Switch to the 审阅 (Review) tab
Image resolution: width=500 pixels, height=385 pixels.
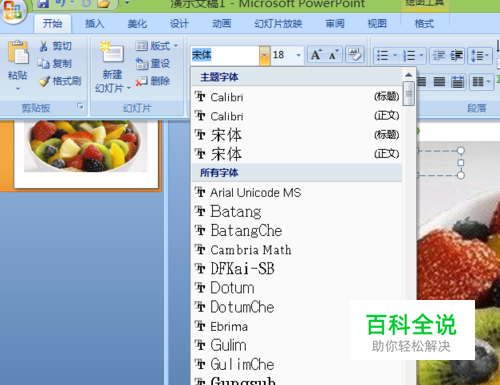click(x=335, y=24)
